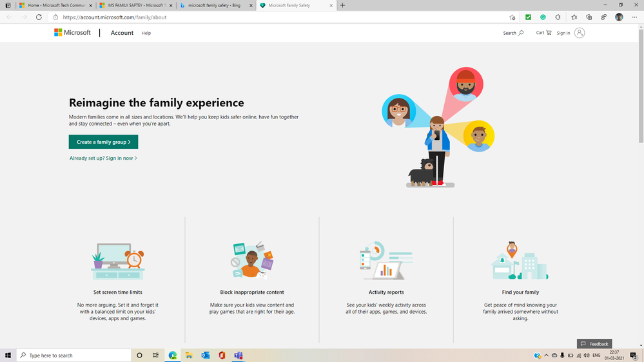
Task: Click the address bar URL
Action: coord(115,17)
